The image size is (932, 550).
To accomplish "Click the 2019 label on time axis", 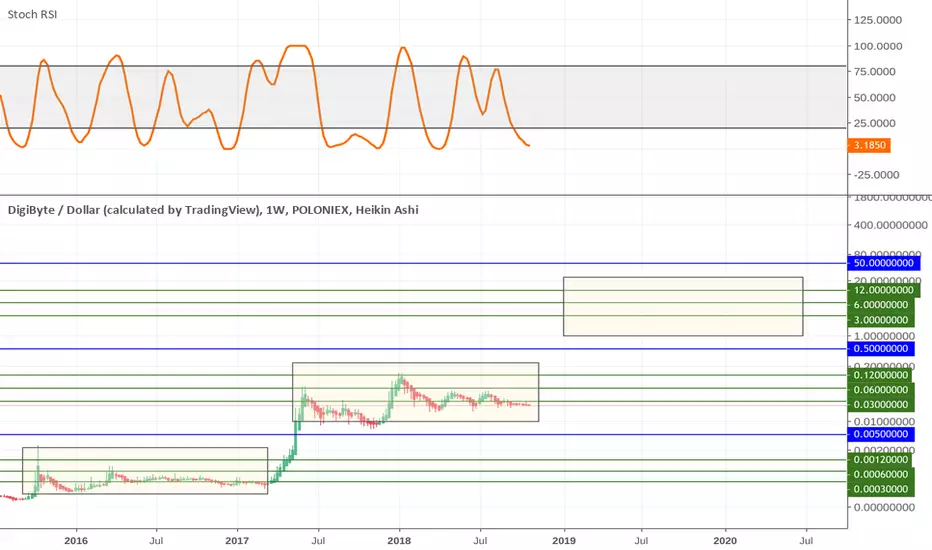I will (x=563, y=540).
